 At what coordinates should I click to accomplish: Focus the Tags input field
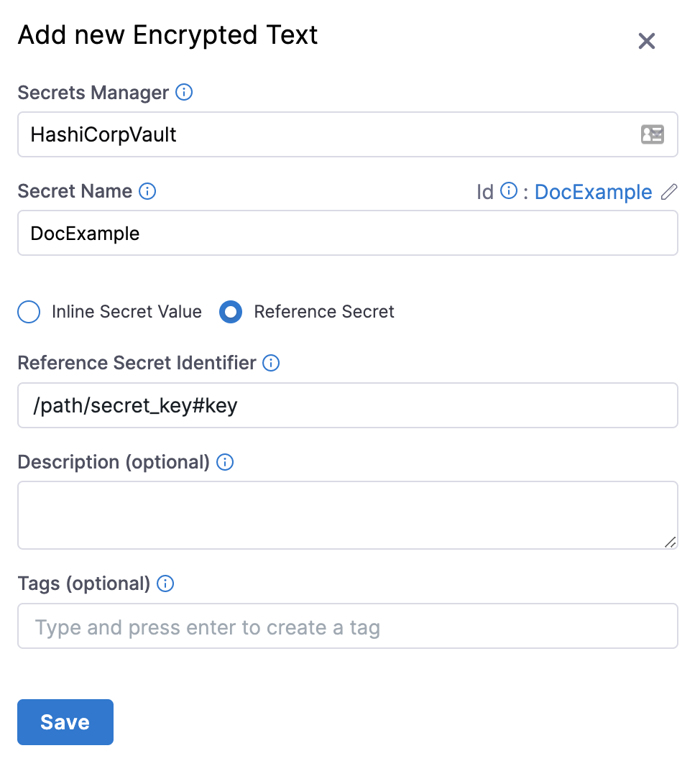point(347,627)
